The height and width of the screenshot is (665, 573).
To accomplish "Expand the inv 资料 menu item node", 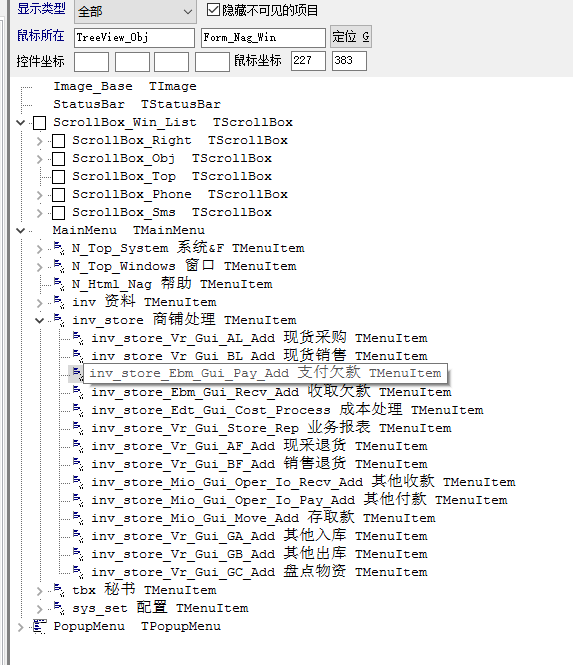I will click(39, 302).
